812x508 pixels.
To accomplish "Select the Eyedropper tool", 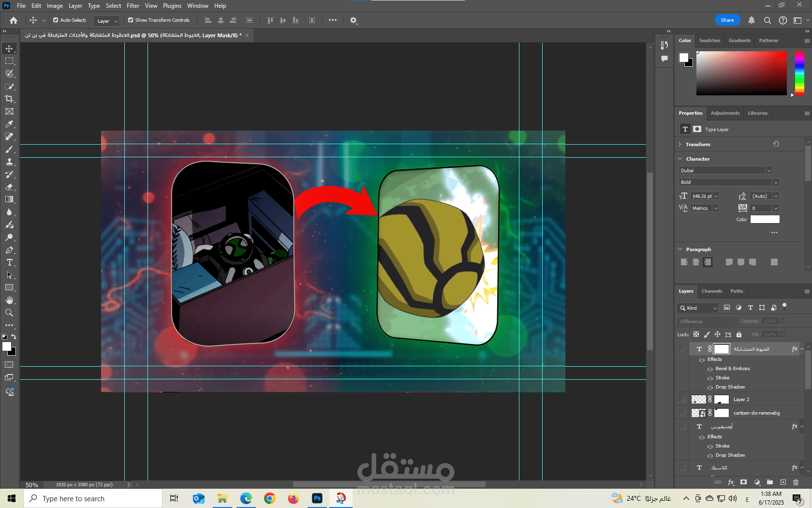I will click(9, 124).
